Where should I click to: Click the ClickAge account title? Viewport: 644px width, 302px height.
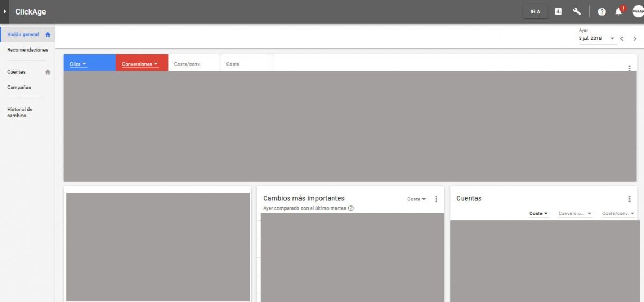click(31, 12)
